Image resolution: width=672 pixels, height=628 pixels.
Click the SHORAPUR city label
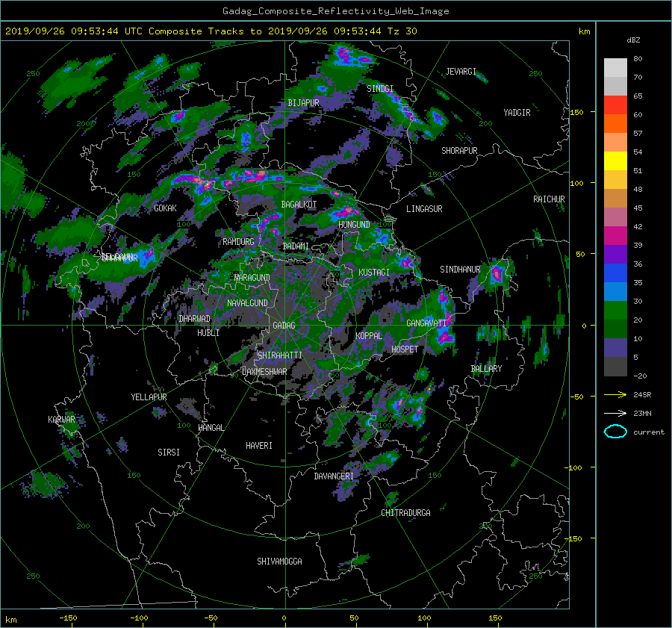click(459, 151)
